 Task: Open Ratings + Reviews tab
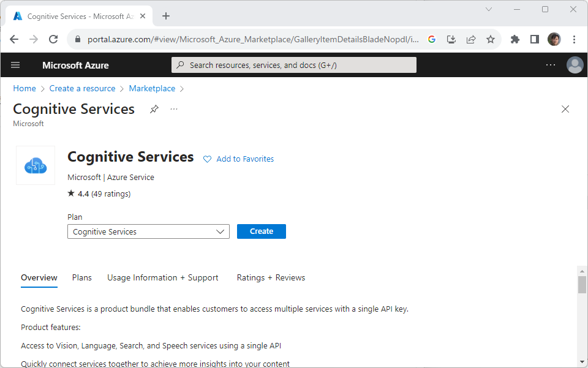(271, 278)
